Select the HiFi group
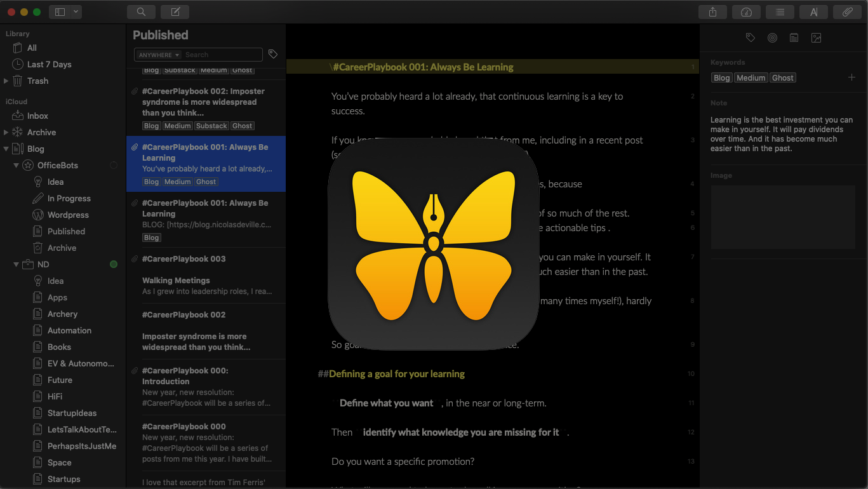The image size is (868, 489). pos(55,396)
